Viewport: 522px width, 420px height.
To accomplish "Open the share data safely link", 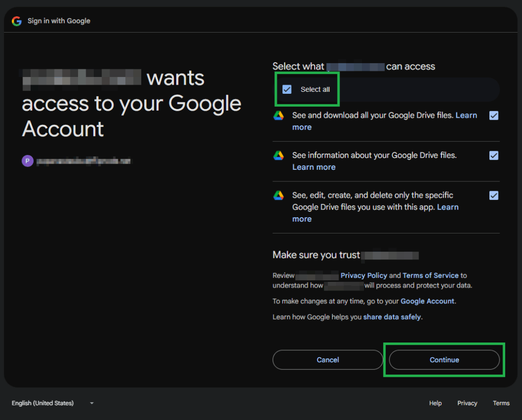I will click(392, 317).
